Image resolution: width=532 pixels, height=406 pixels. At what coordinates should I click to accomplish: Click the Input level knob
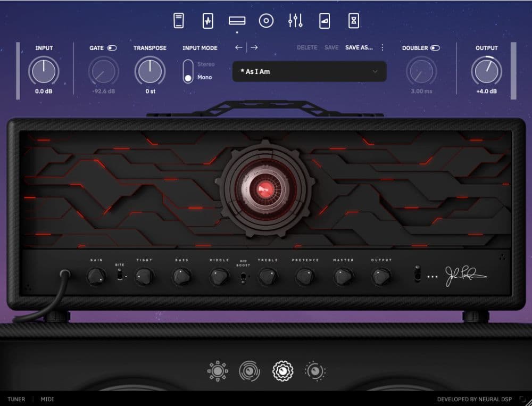tap(44, 71)
